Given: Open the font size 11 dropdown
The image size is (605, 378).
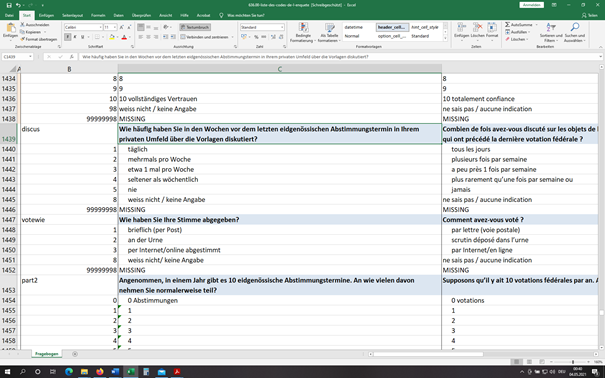Looking at the screenshot, I should tap(115, 27).
